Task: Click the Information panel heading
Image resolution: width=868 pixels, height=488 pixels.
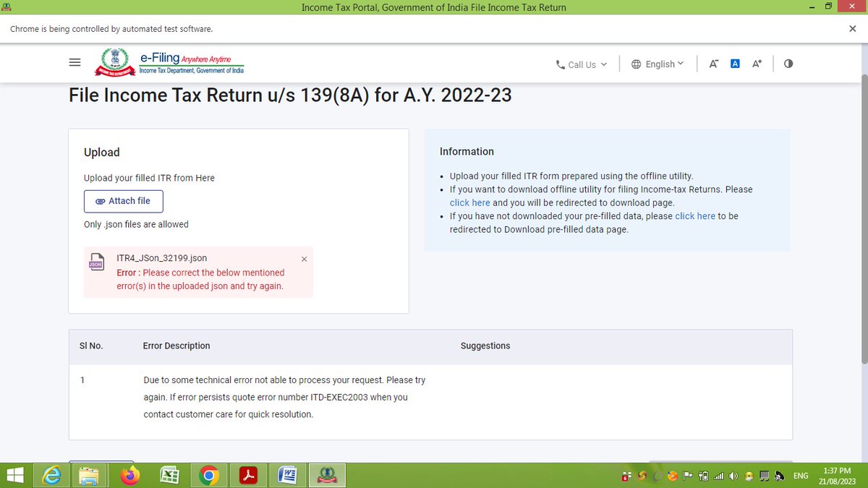Action: [467, 151]
